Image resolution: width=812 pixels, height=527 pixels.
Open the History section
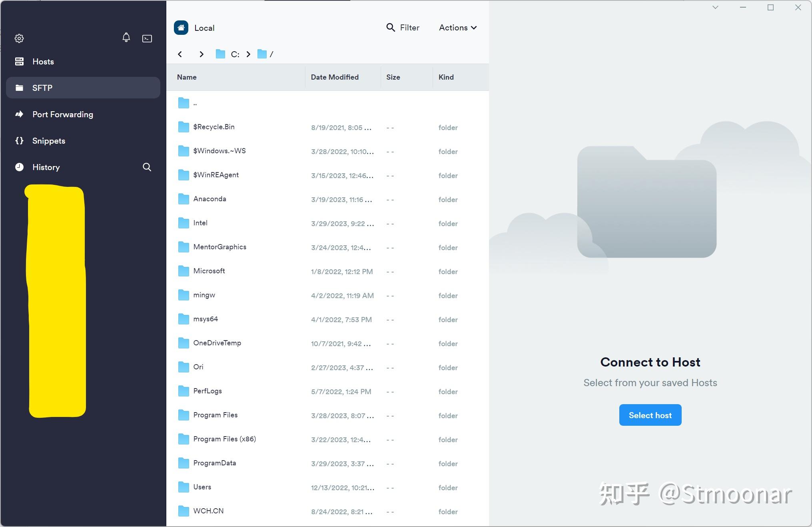tap(46, 167)
